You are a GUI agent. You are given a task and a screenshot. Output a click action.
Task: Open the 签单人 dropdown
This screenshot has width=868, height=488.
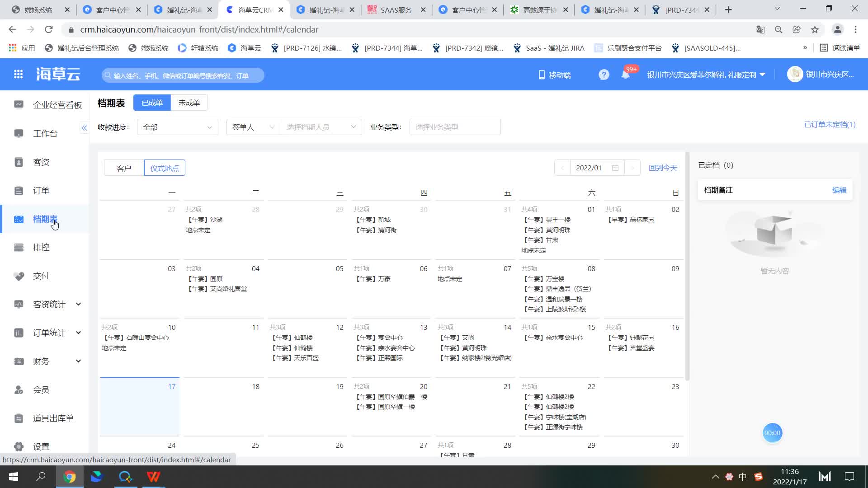[x=253, y=127]
